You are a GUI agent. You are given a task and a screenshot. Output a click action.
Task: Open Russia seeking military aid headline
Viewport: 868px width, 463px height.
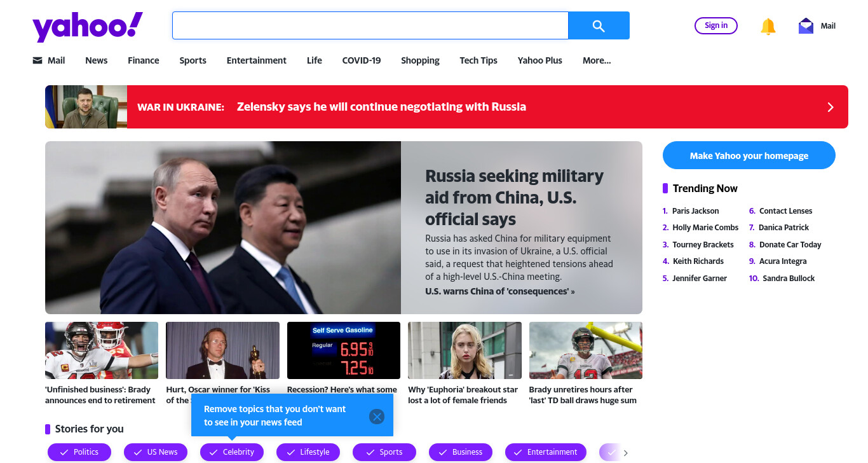[515, 197]
